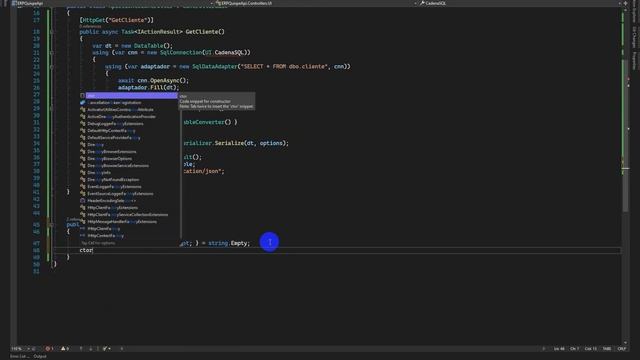Click line number 49 in the gutter

pos(36,258)
